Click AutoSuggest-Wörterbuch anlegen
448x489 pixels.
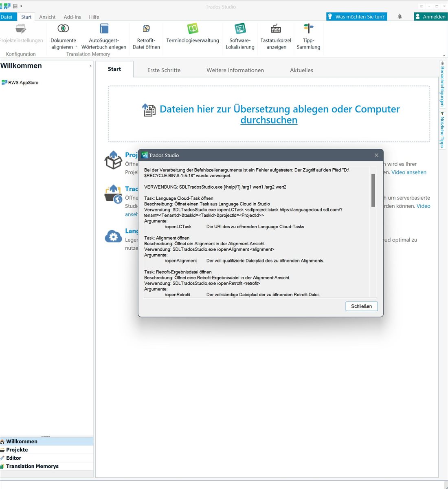pyautogui.click(x=104, y=35)
